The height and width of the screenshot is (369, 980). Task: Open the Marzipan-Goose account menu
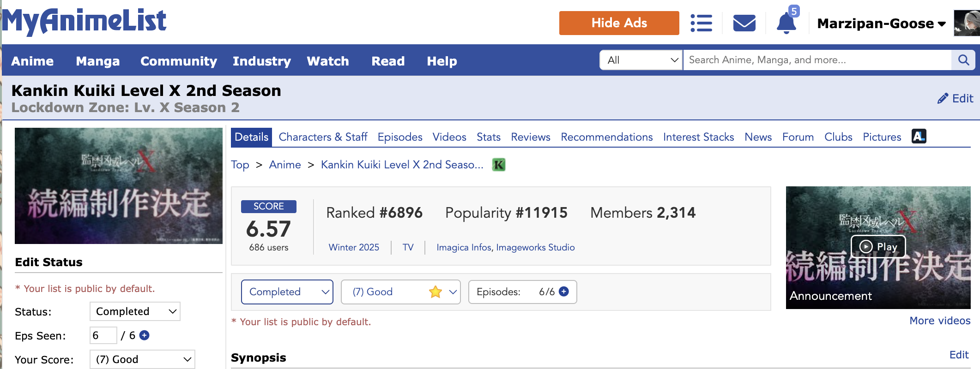tap(881, 24)
